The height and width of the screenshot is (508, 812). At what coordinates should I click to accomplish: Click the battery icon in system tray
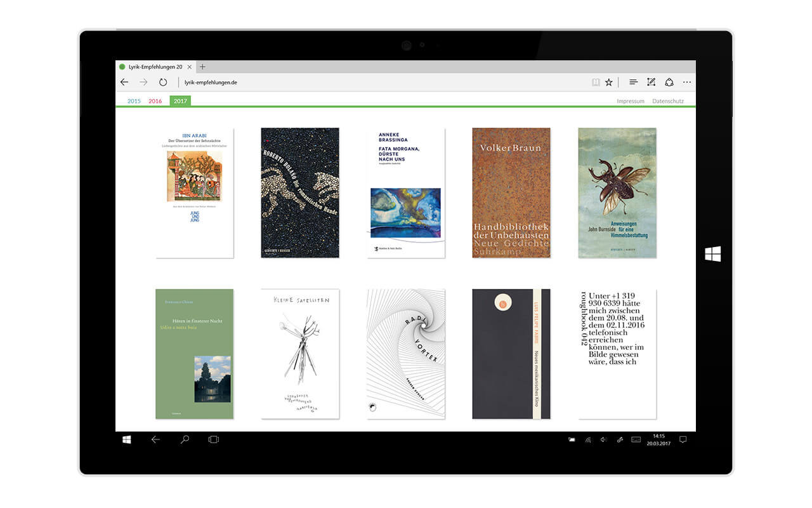click(x=572, y=439)
